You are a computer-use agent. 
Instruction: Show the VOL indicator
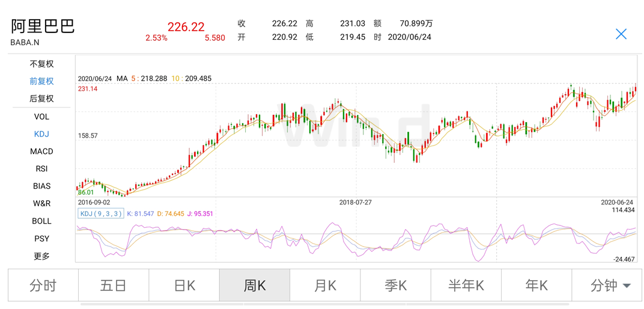pos(41,117)
